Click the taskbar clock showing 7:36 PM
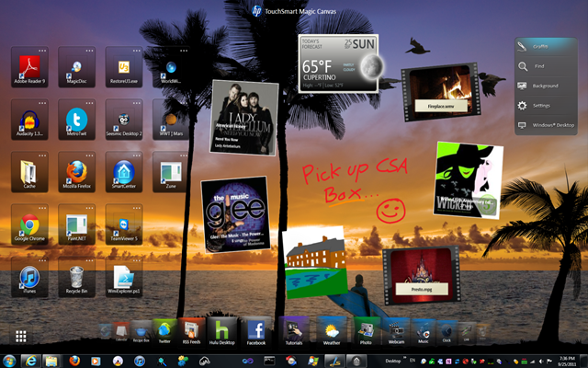This screenshot has width=588, height=368. [567, 362]
